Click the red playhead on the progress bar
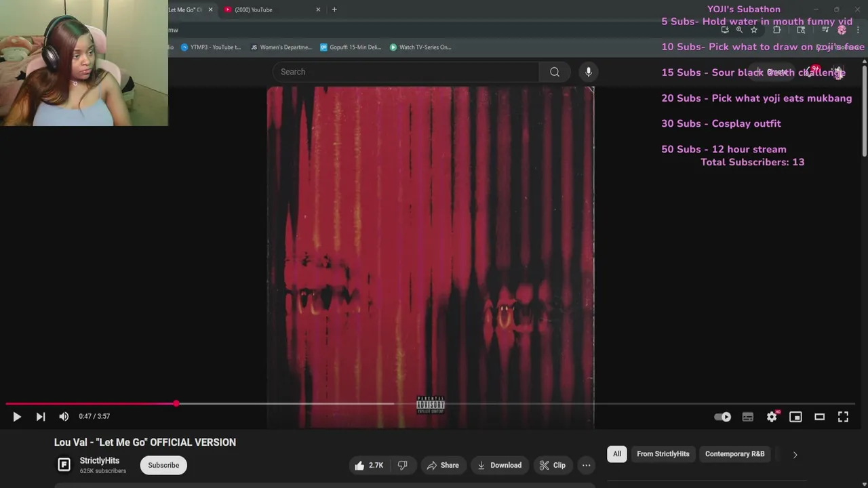Viewport: 868px width, 488px height. point(176,403)
